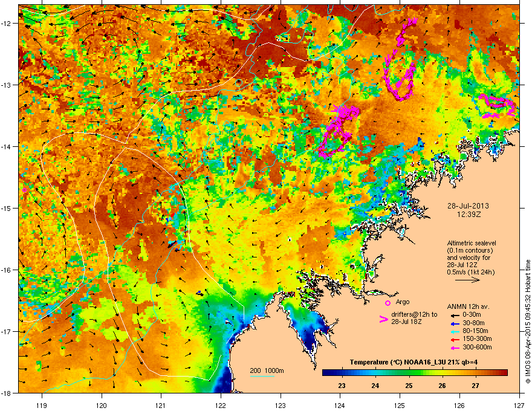Click the 'and velocity for' text
532x411 pixels.
469,257
